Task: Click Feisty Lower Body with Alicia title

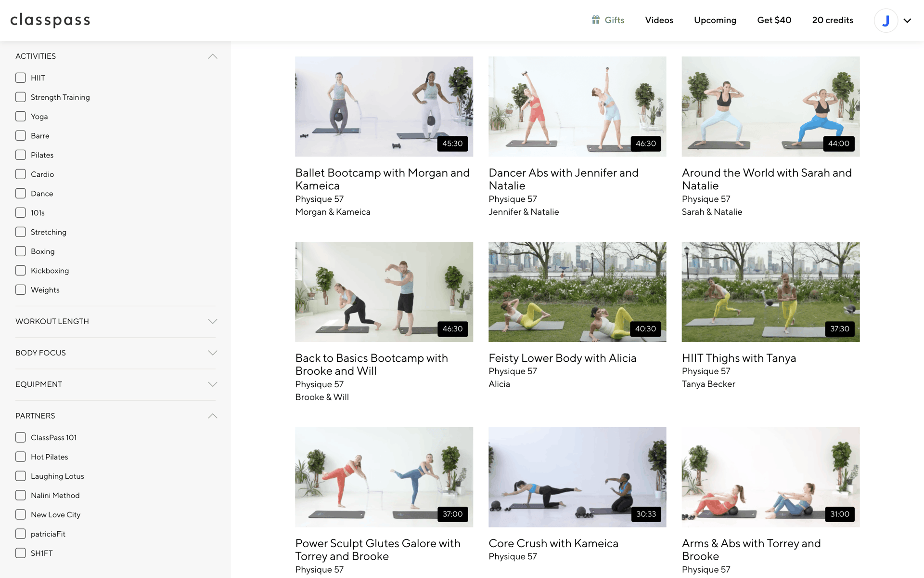Action: (x=562, y=358)
